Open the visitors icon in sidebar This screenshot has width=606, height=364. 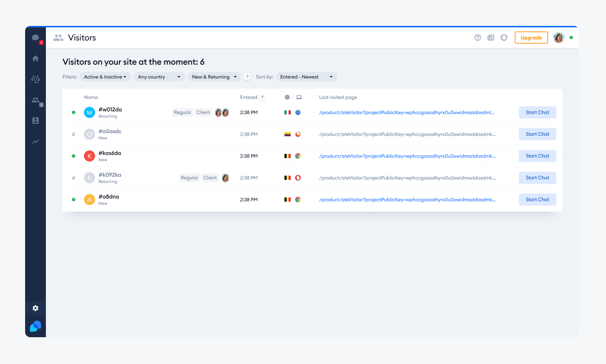[x=35, y=100]
